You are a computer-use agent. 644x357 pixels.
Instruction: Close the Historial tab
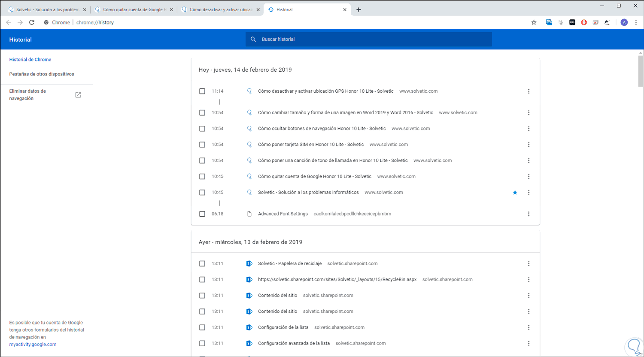[x=345, y=9]
